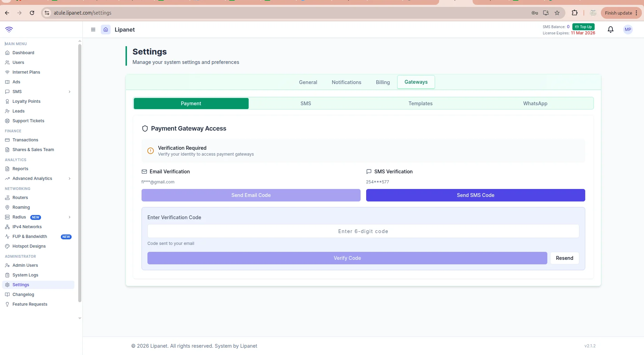Expand Advanced Analytics submenu chevron
This screenshot has width=644, height=355.
coord(70,179)
